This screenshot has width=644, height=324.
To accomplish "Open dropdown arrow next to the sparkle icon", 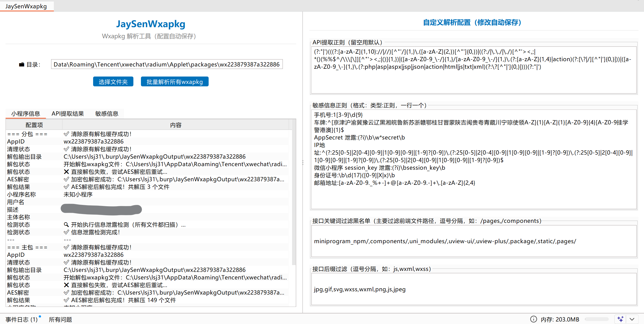I will (632, 319).
